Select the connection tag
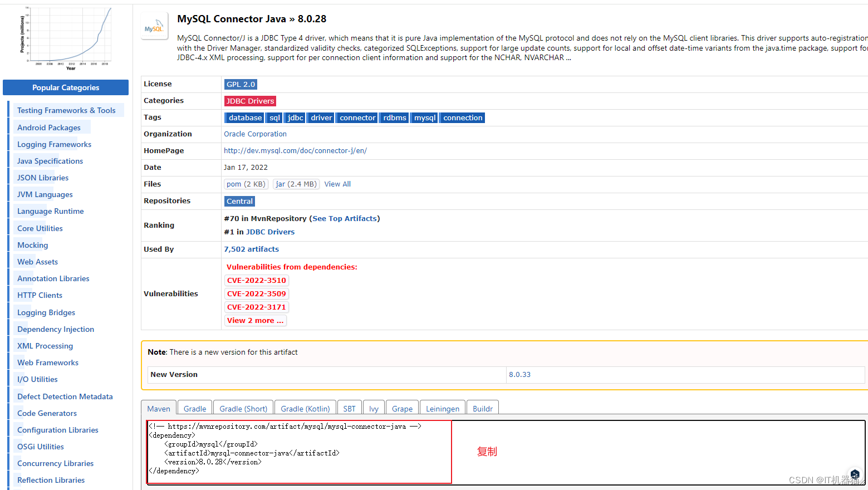 pyautogui.click(x=463, y=117)
